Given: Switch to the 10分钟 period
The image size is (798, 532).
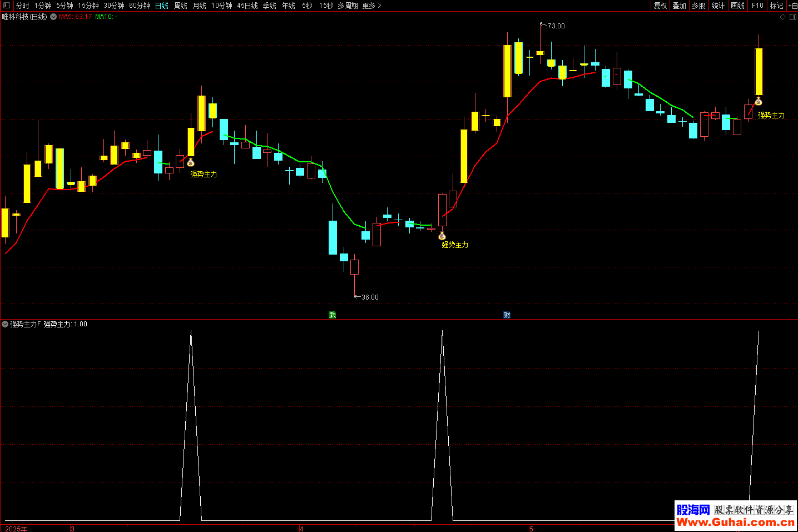Looking at the screenshot, I should coord(222,6).
